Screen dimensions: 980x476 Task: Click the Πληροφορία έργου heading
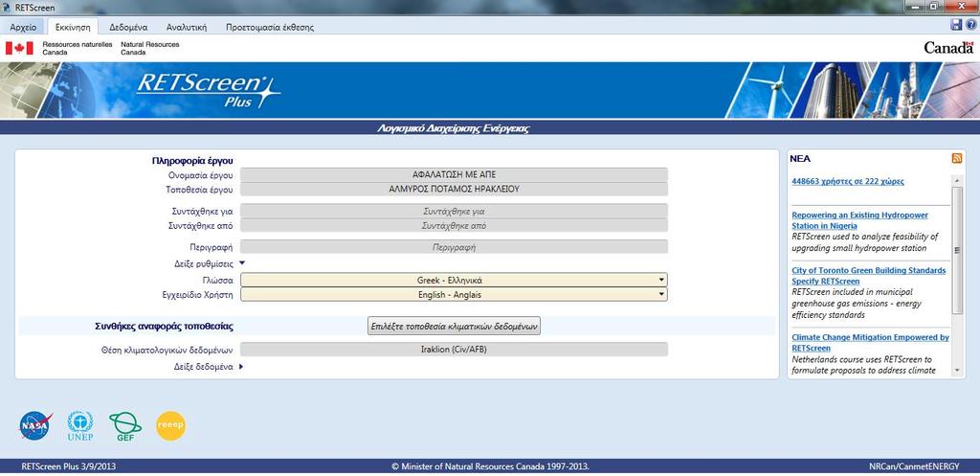(193, 161)
